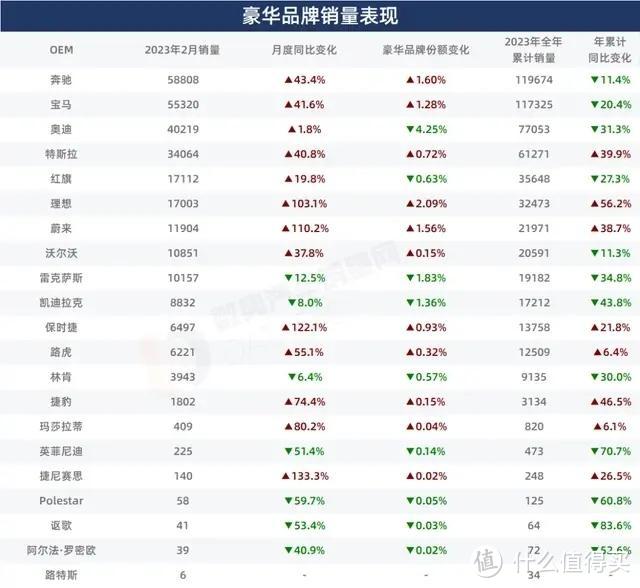Select the 红旗 brand cell
This screenshot has width=640, height=588.
point(61,179)
